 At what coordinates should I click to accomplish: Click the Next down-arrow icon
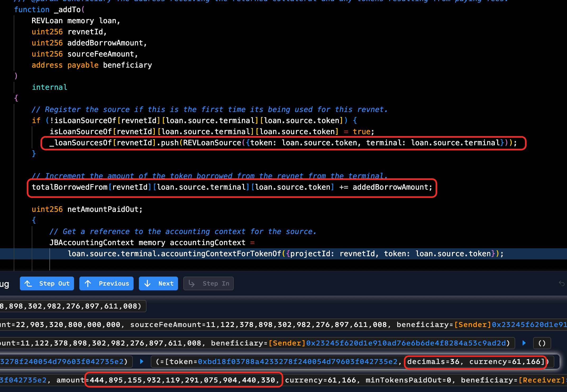pyautogui.click(x=148, y=283)
